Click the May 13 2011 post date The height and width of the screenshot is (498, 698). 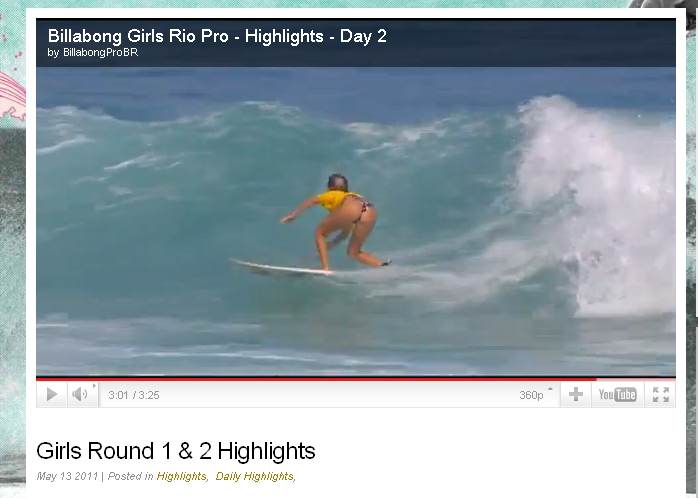click(x=67, y=476)
